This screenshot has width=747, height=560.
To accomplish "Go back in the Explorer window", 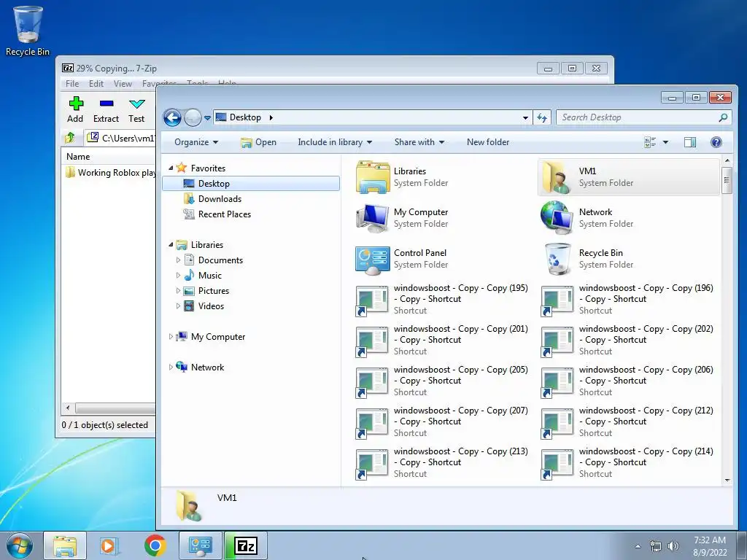I will coord(172,117).
